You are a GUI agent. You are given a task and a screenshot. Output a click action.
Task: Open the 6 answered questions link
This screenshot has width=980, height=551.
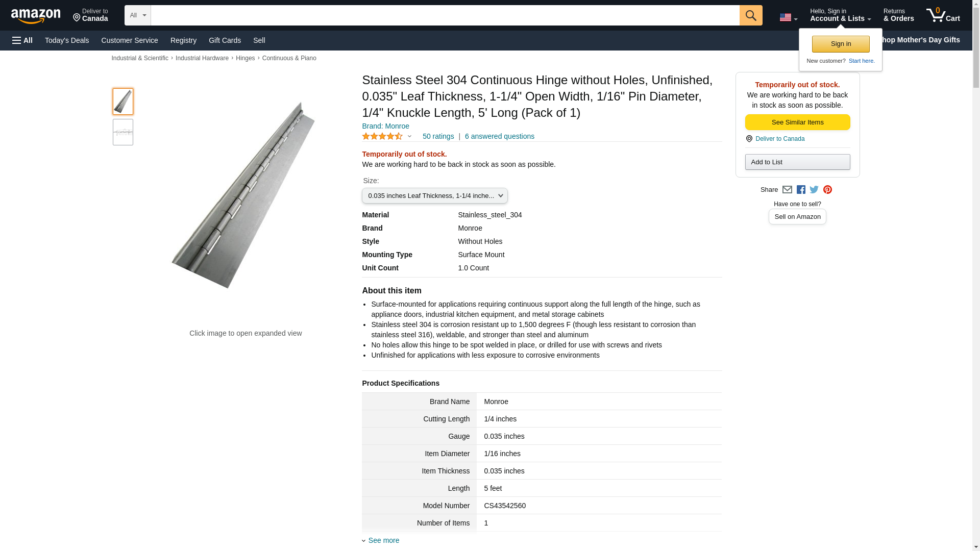click(x=499, y=137)
